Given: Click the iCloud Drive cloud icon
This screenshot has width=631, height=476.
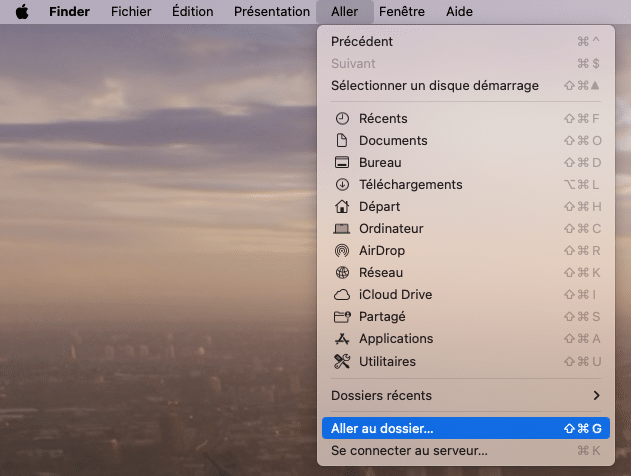Looking at the screenshot, I should coord(341,295).
